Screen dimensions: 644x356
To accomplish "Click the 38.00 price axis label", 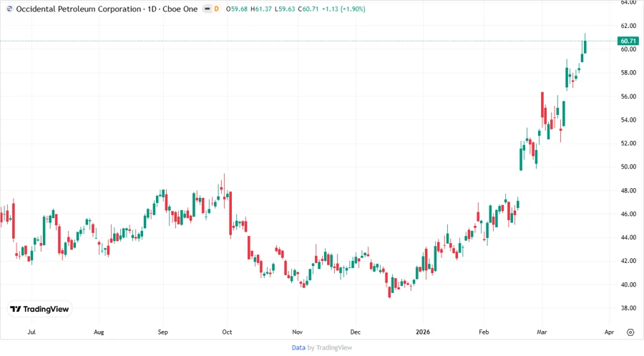I will (628, 308).
